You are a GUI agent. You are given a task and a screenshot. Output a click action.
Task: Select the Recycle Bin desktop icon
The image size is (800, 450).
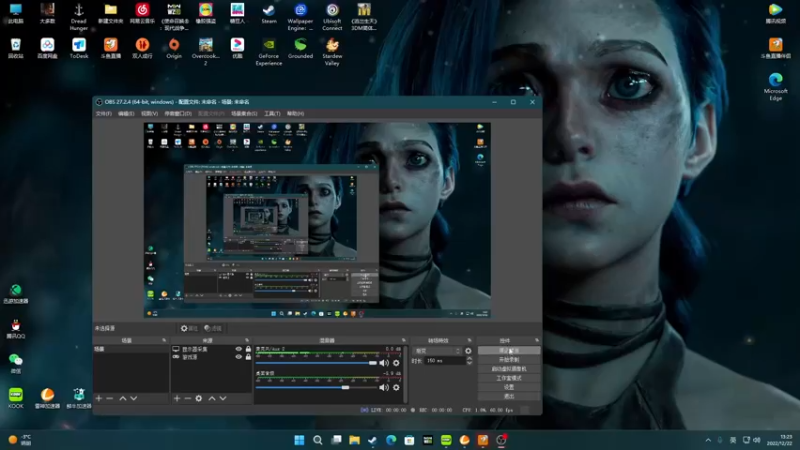tap(15, 48)
